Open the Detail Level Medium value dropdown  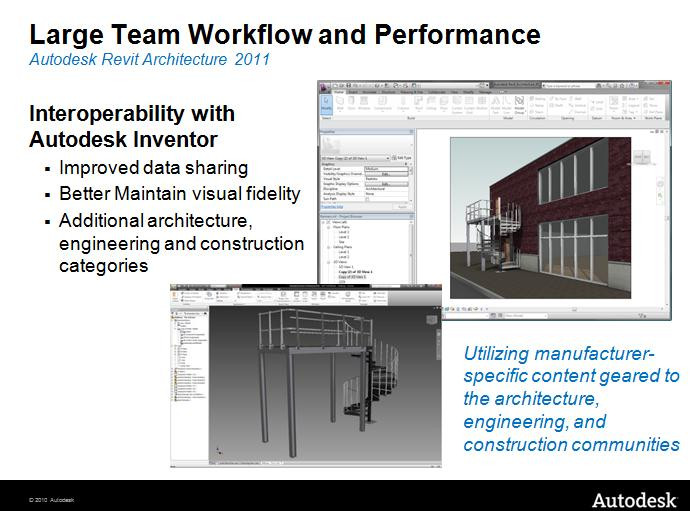click(386, 169)
